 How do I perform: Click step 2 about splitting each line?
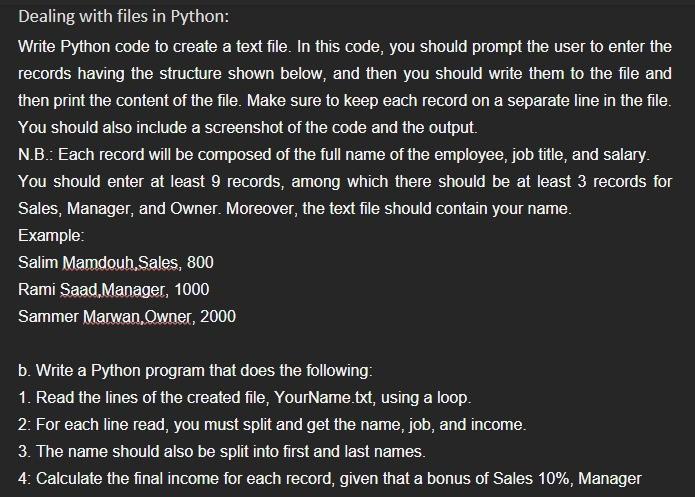tap(272, 425)
